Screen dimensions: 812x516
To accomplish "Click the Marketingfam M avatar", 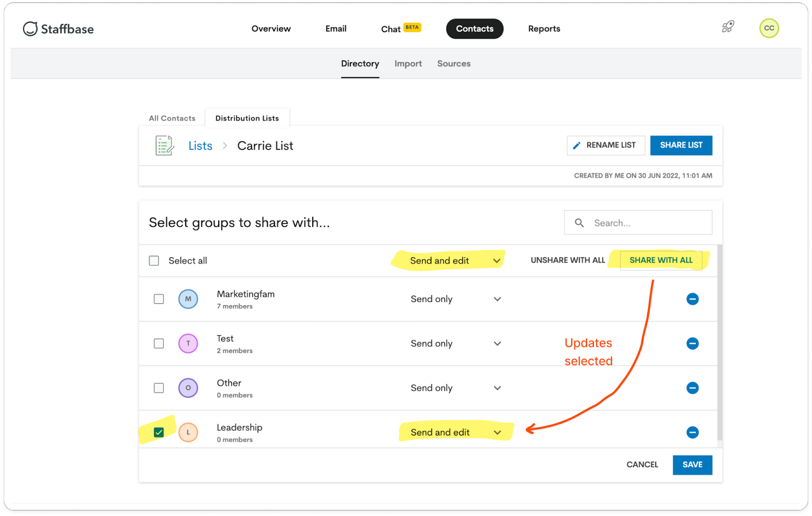I will click(188, 299).
